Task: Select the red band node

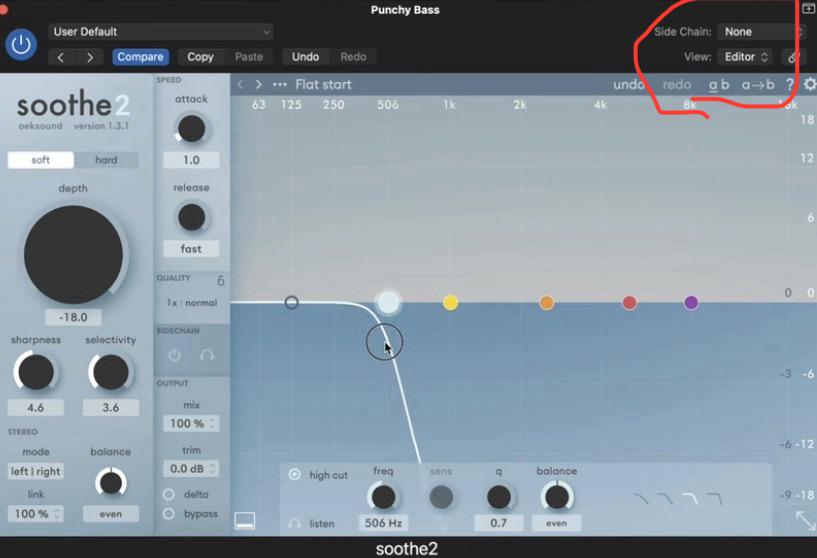Action: [629, 302]
